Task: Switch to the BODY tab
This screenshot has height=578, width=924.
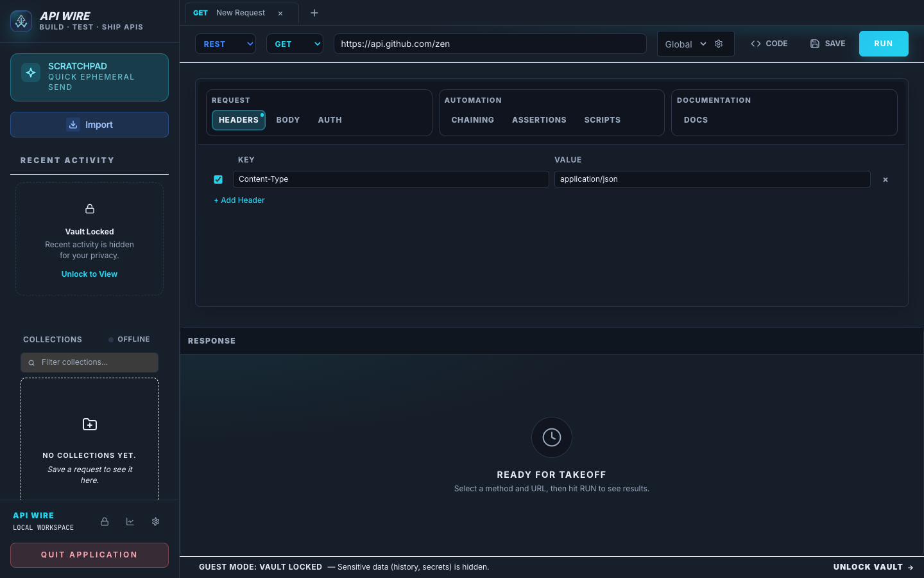Action: (287, 119)
